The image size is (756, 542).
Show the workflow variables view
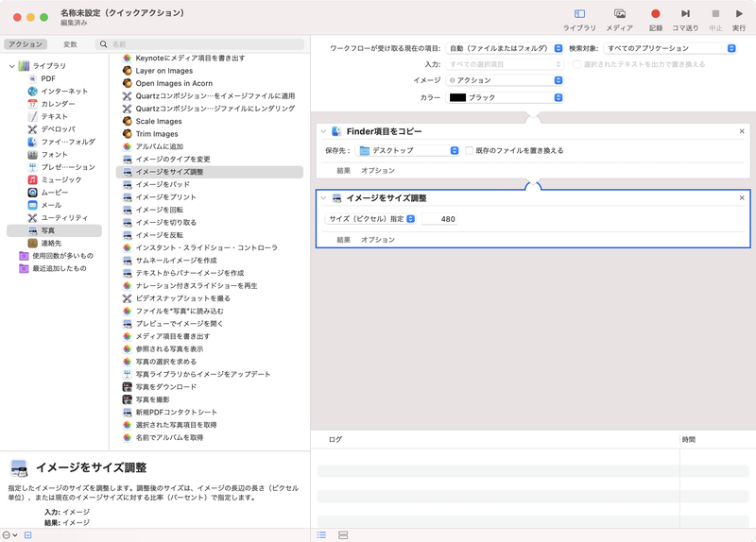click(x=343, y=535)
